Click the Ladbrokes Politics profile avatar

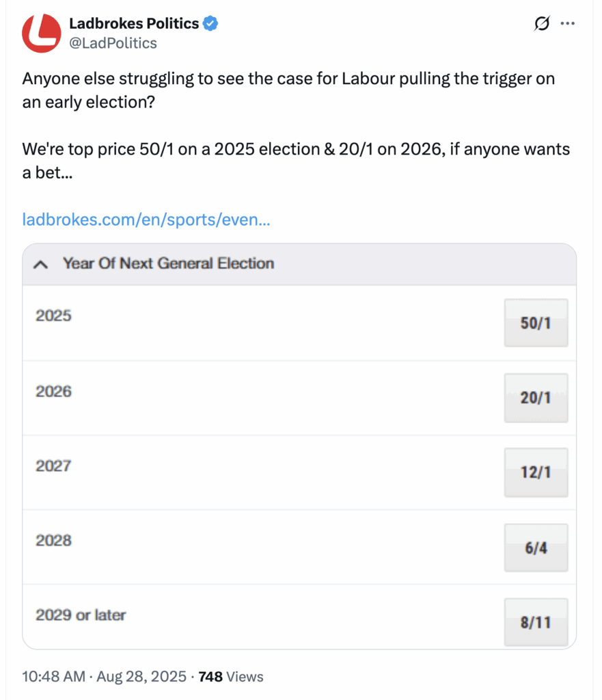(42, 33)
